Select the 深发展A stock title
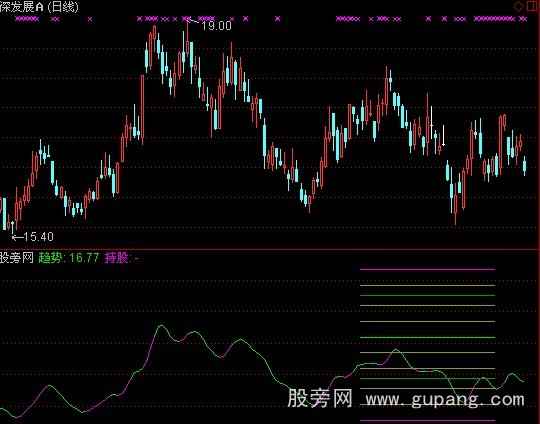Image resolution: width=540 pixels, height=424 pixels. click(x=22, y=7)
